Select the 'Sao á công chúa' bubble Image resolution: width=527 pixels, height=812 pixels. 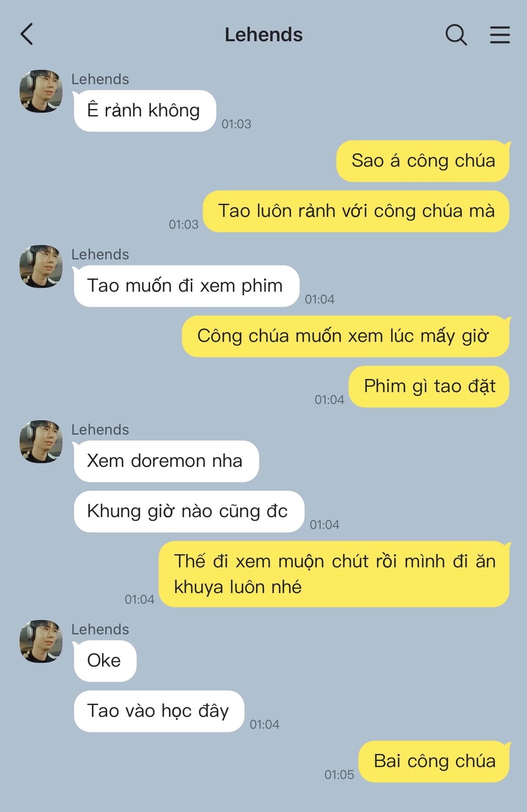point(423,161)
